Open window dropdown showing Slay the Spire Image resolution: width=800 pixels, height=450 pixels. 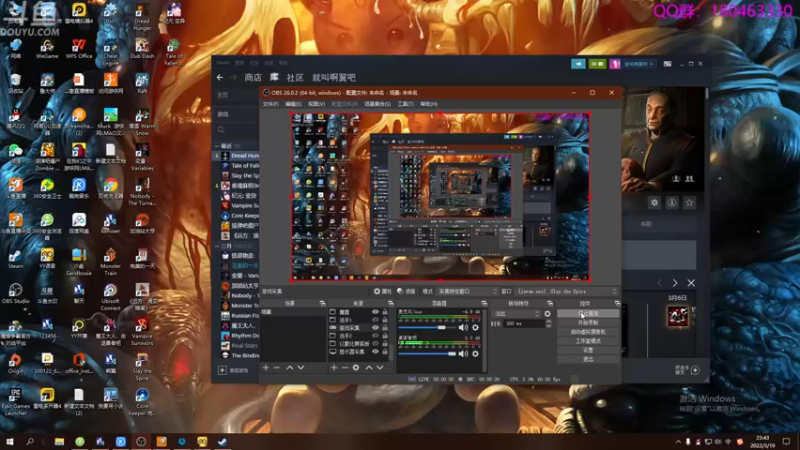click(566, 291)
